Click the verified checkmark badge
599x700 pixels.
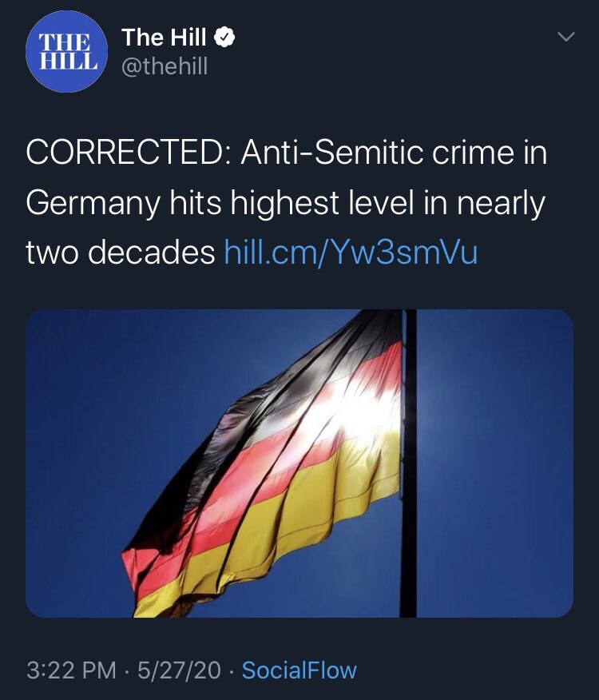pos(225,38)
